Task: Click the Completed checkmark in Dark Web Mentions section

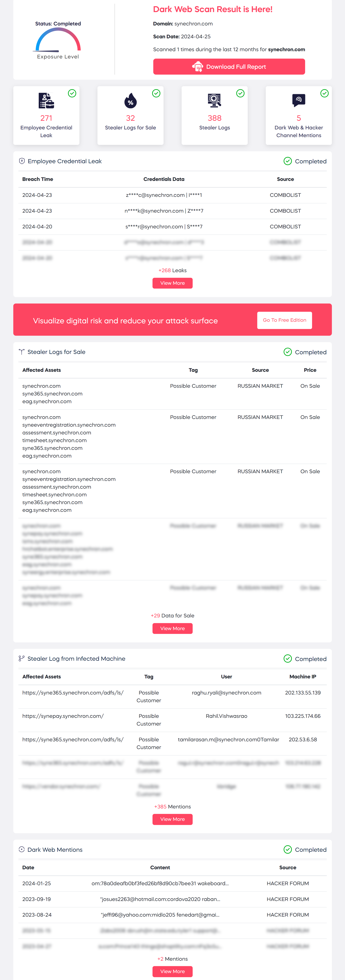Action: (x=288, y=849)
